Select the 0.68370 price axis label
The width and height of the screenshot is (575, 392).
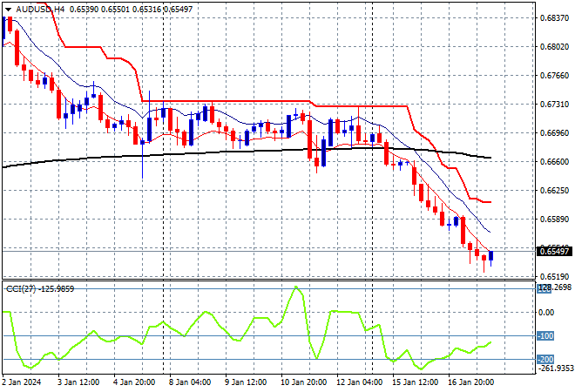[554, 18]
